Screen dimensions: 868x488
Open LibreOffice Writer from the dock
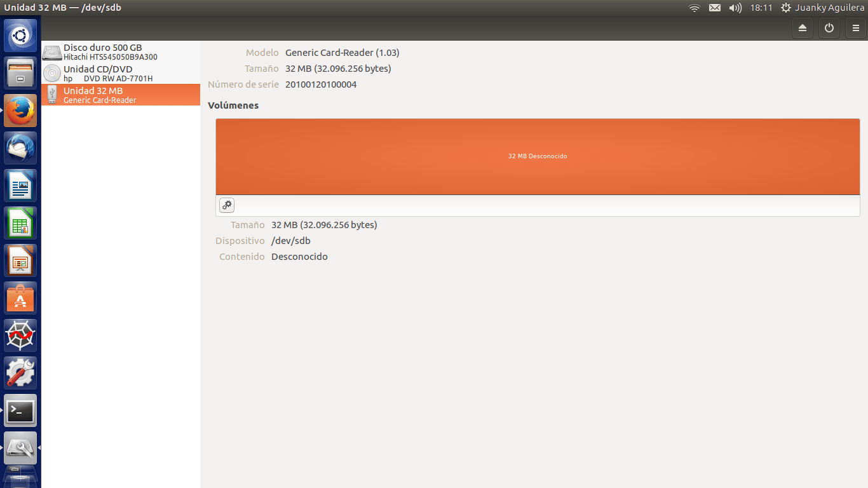(x=20, y=185)
